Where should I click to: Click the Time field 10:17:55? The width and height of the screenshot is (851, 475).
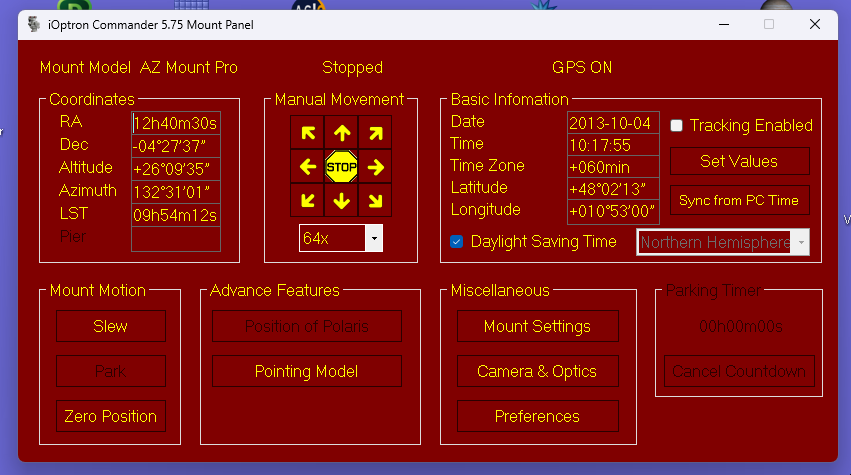coord(613,145)
